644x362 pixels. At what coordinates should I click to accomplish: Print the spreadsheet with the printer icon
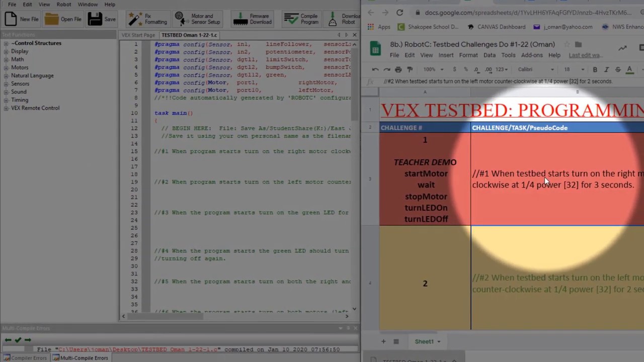click(x=398, y=69)
